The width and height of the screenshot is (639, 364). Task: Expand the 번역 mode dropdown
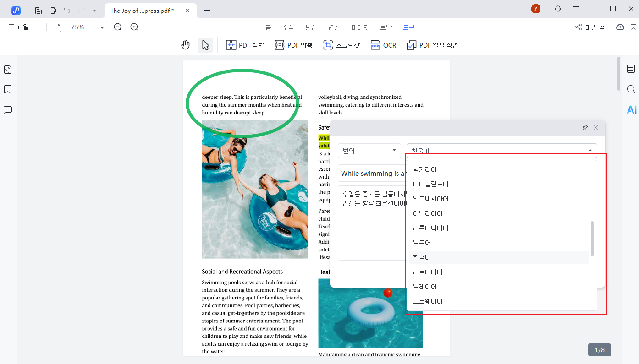pos(369,151)
